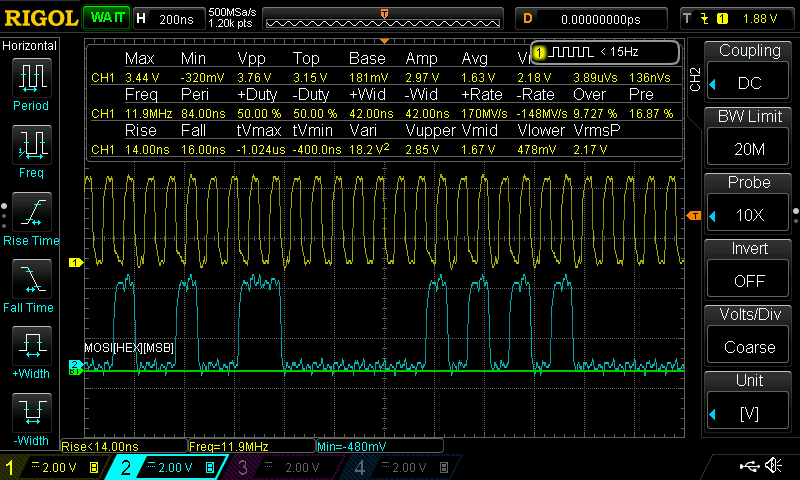Click the 500MSa/s sample rate readout
This screenshot has width=800, height=480.
pos(232,12)
